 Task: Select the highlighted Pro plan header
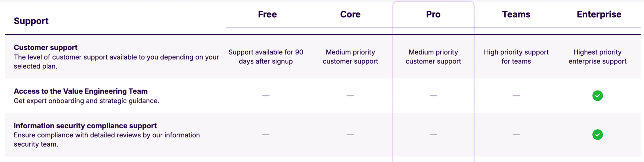pos(433,14)
